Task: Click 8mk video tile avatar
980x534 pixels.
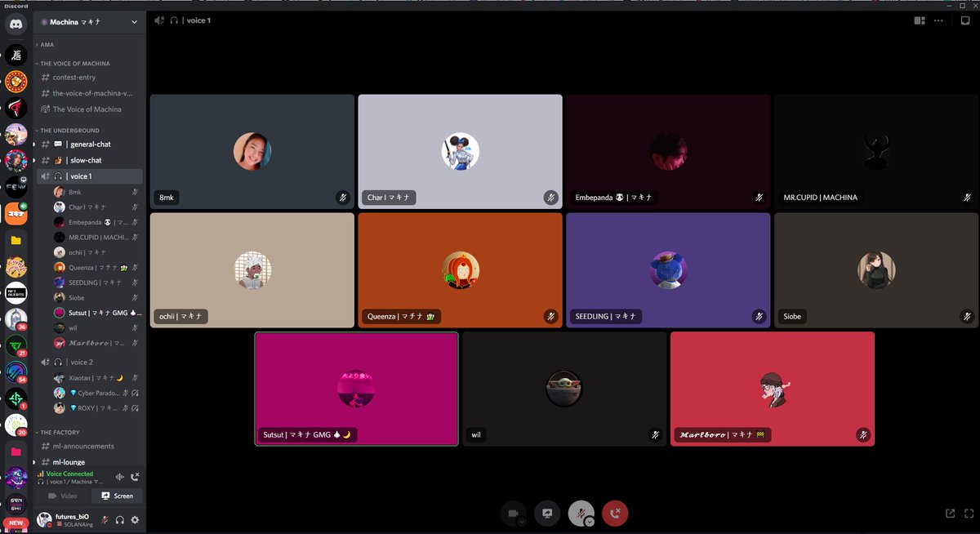Action: coord(252,152)
